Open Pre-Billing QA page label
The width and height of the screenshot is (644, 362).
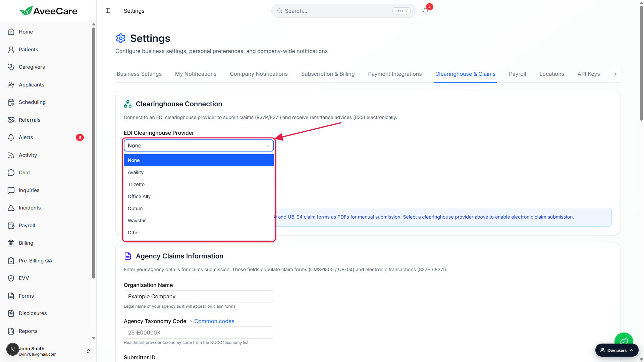[36, 261]
